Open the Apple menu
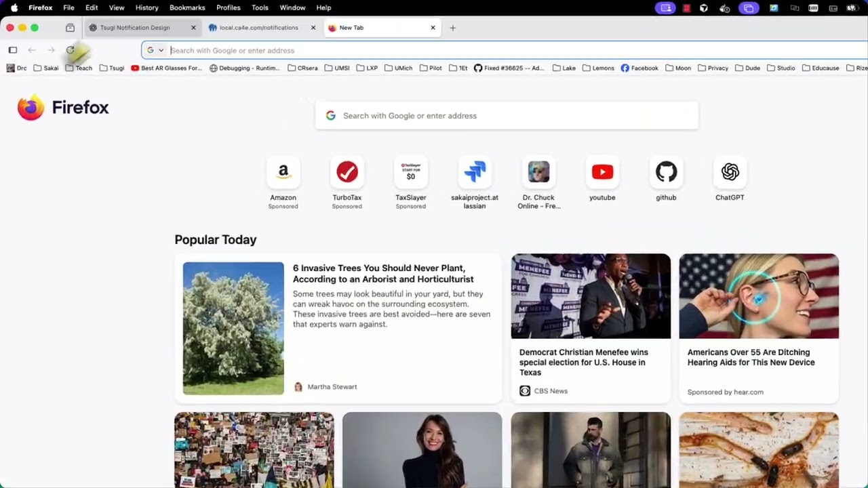The image size is (868, 488). click(x=14, y=7)
